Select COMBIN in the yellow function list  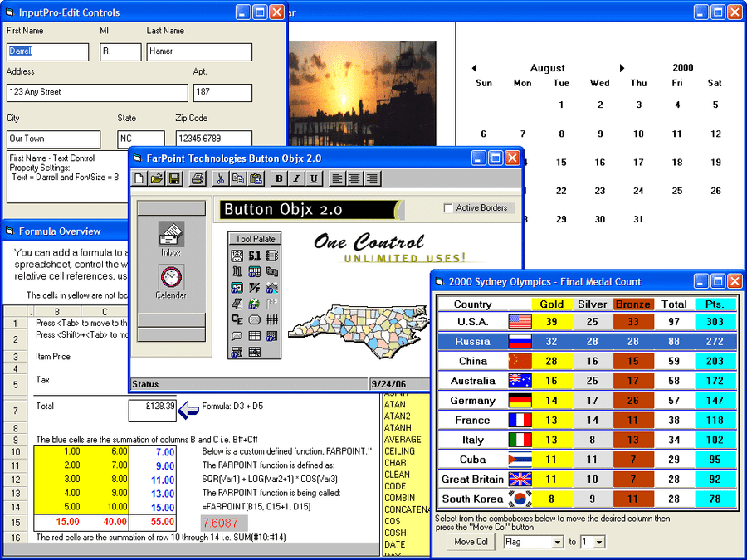399,498
